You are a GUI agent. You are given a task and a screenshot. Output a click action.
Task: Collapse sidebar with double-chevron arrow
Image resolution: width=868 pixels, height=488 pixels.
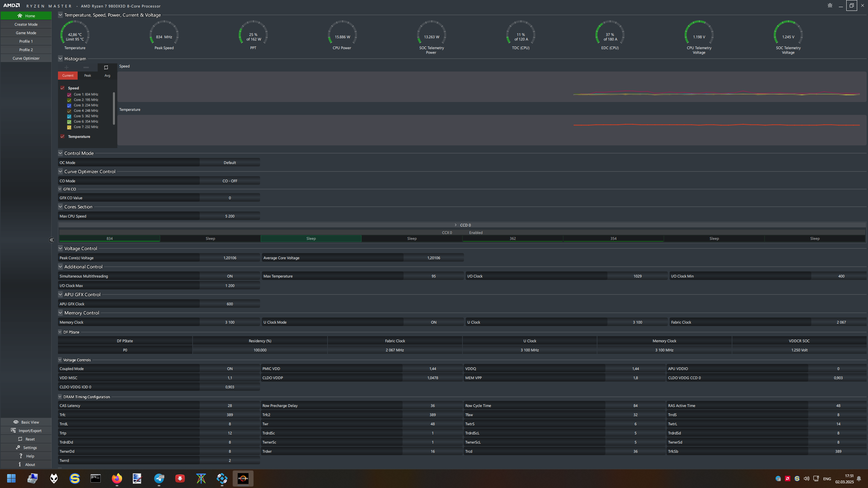(x=52, y=240)
